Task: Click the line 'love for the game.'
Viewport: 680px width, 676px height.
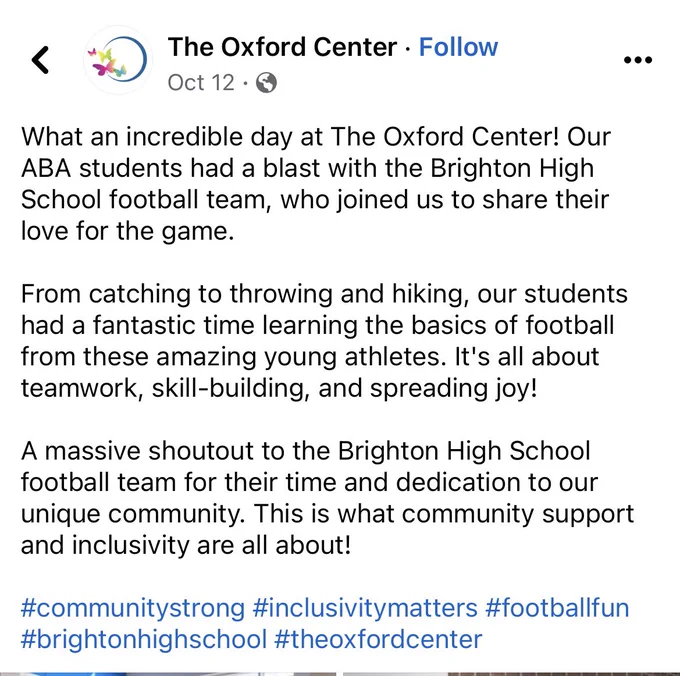Action: tap(128, 231)
